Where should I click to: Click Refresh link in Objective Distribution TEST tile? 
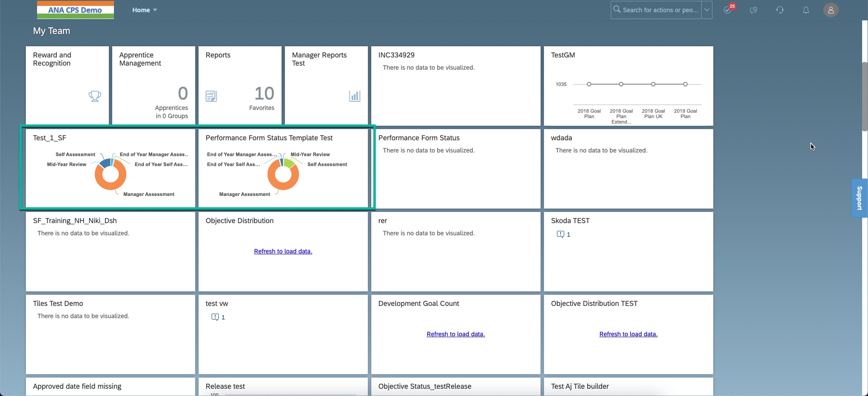coord(628,334)
